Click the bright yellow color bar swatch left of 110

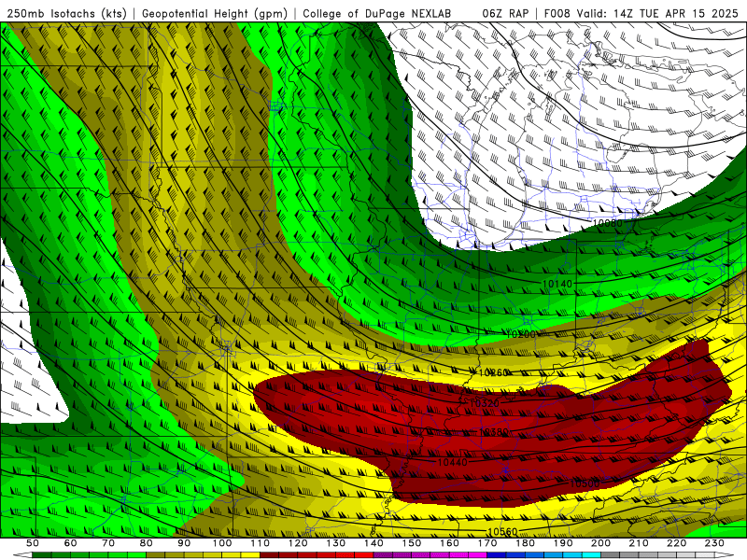click(x=250, y=554)
